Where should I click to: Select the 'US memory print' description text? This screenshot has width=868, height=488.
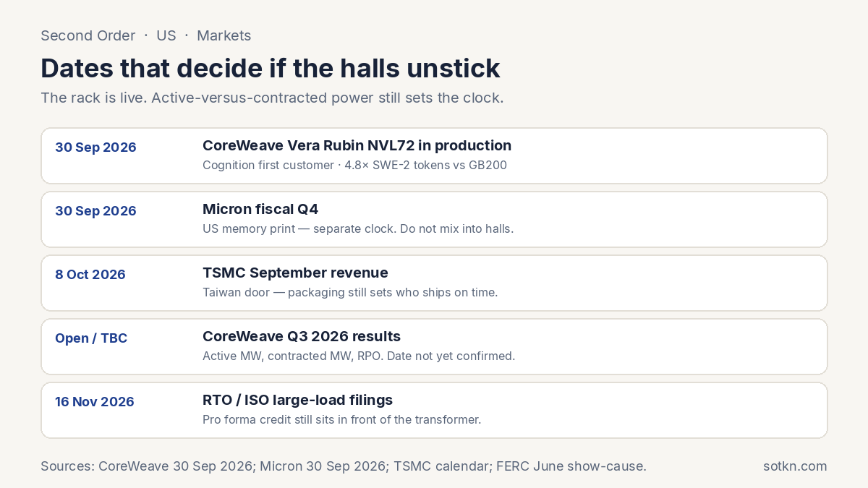click(x=358, y=228)
